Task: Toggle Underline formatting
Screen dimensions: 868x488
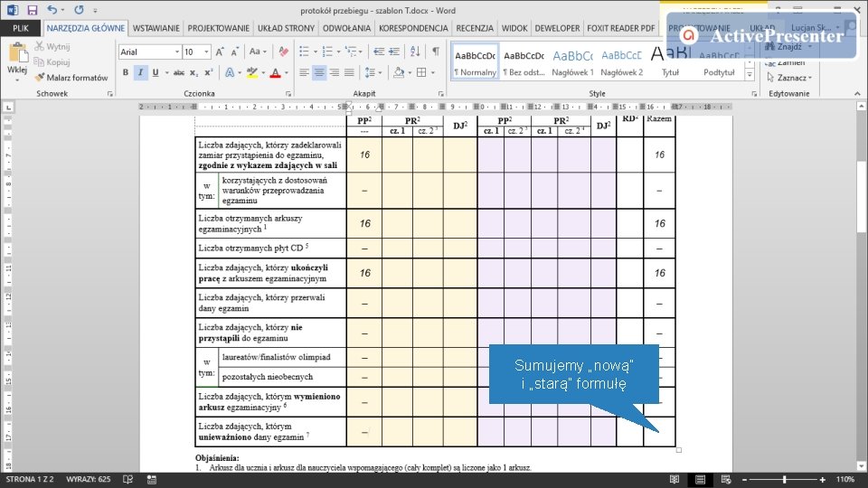Action: 155,72
